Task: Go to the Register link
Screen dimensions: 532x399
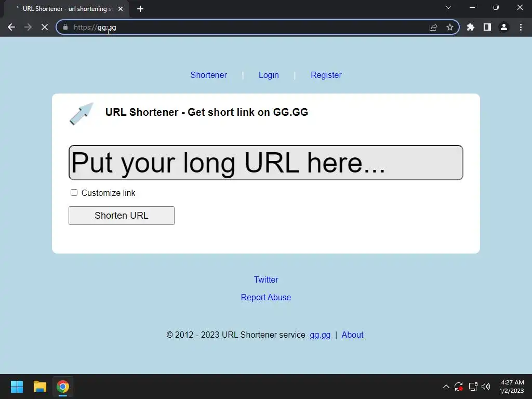Action: point(326,75)
